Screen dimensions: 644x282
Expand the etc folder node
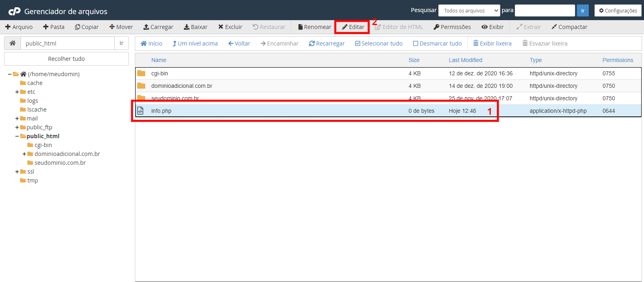point(17,92)
